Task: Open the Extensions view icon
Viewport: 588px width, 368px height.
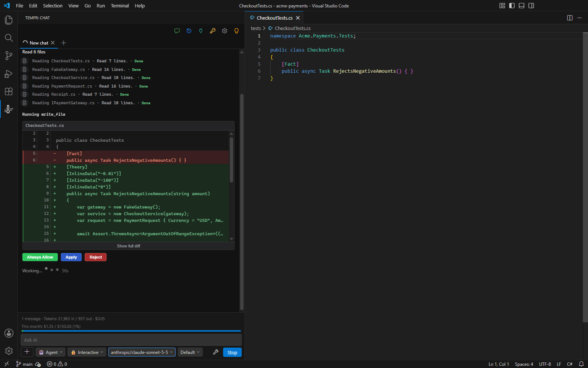Action: point(9,91)
